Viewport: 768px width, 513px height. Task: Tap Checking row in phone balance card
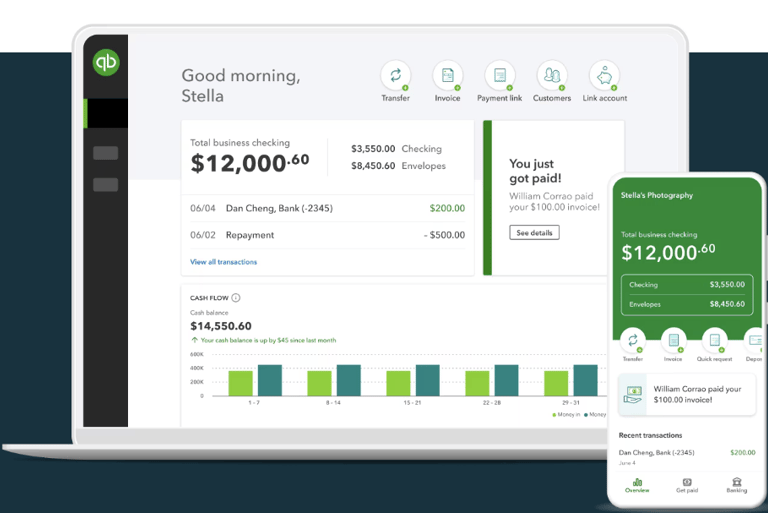click(687, 285)
